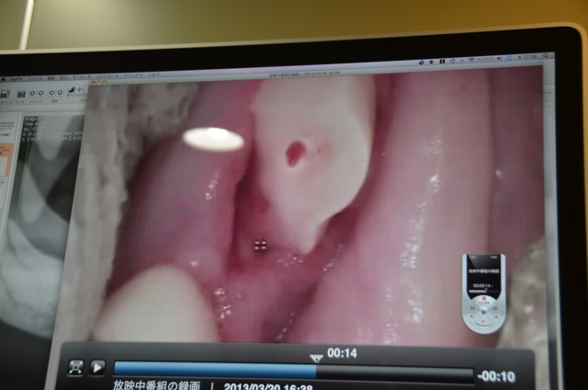
Task: Click the volume speaker icon in menu bar
Action: 499,58
